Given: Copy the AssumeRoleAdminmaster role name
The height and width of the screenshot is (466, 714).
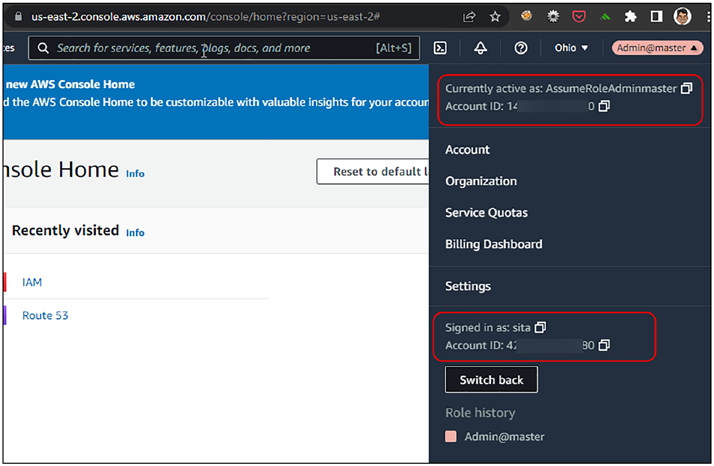Looking at the screenshot, I should point(687,88).
